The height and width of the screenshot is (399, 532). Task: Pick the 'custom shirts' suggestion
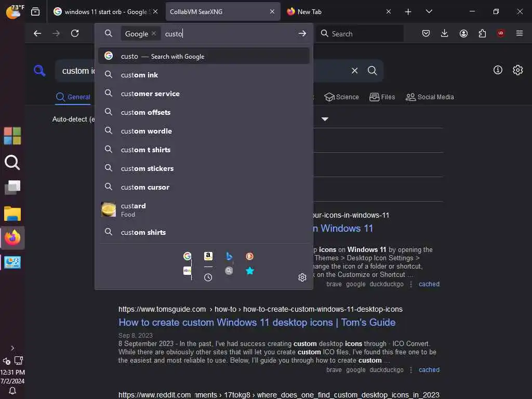coord(204,232)
